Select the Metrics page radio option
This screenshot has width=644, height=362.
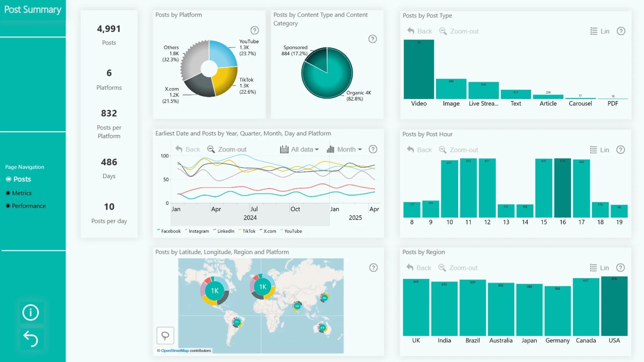(x=18, y=193)
